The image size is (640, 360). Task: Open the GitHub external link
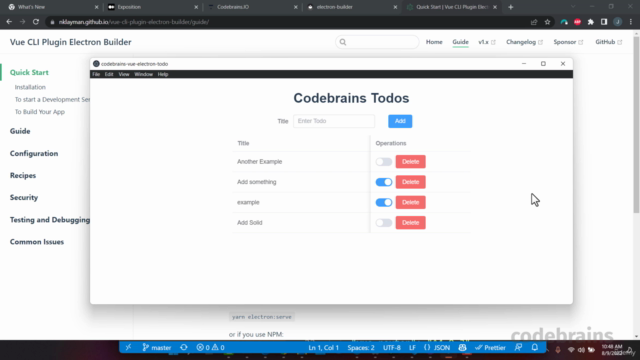pos(609,42)
